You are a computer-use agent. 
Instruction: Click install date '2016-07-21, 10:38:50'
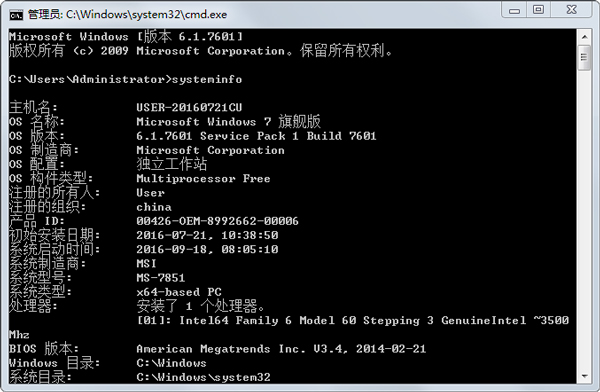tap(207, 235)
